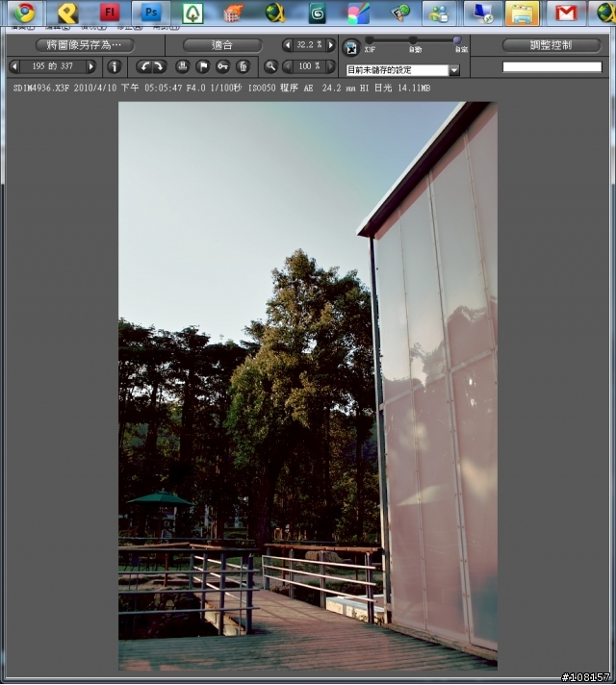Open the globe Q icon next to flaming building
The height and width of the screenshot is (685, 616).
pos(275,13)
